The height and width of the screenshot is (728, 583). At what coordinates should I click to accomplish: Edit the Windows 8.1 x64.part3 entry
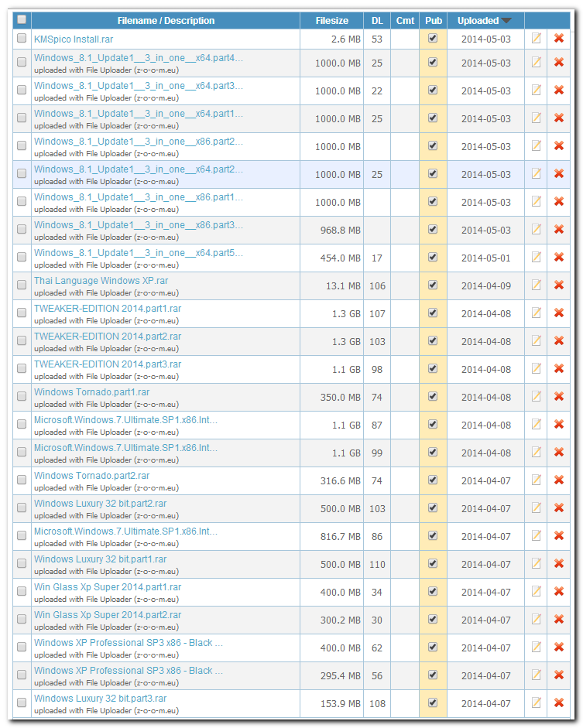(x=536, y=91)
